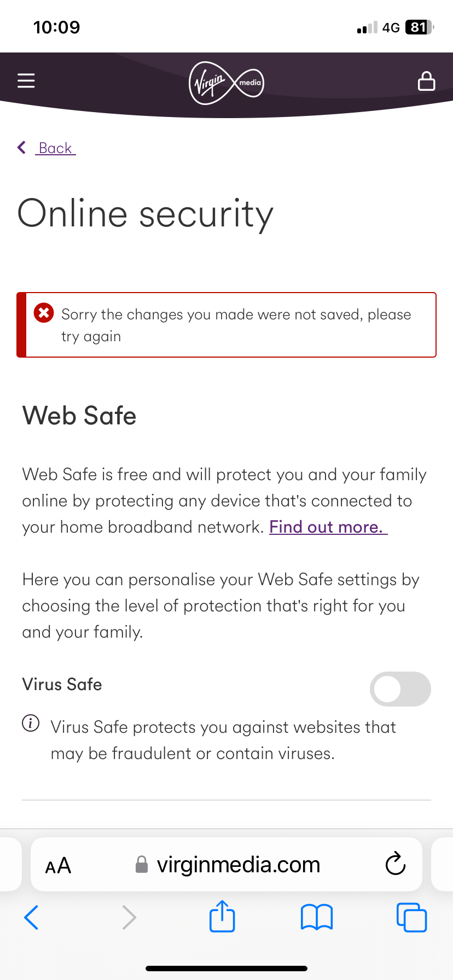The image size is (453, 980).
Task: Enable the Virus Safe toggle
Action: click(x=400, y=689)
